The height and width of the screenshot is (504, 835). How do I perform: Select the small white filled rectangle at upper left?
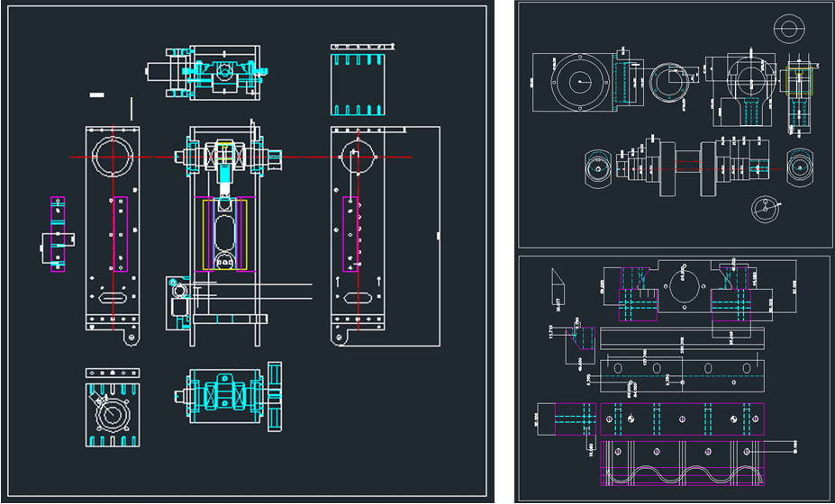click(96, 94)
